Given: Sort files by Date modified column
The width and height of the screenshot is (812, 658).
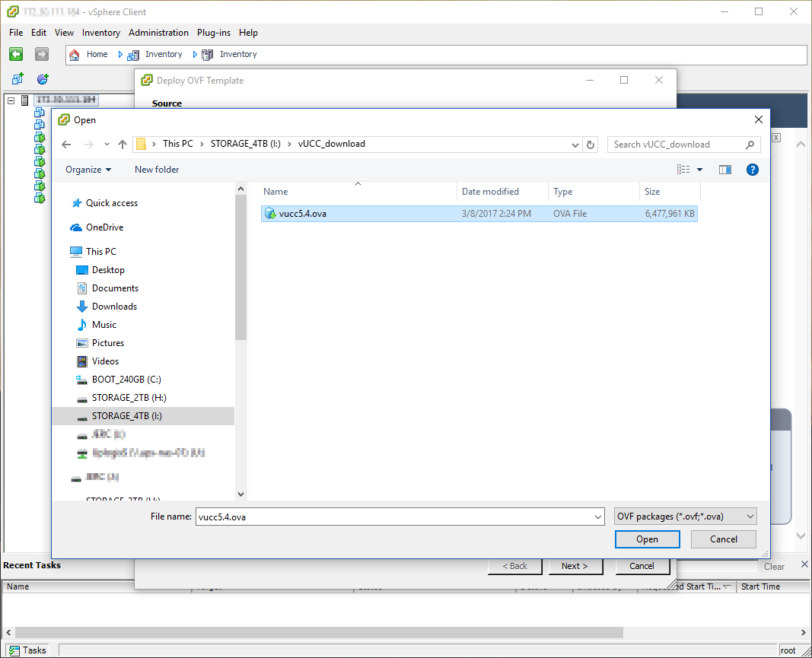Looking at the screenshot, I should [x=490, y=192].
